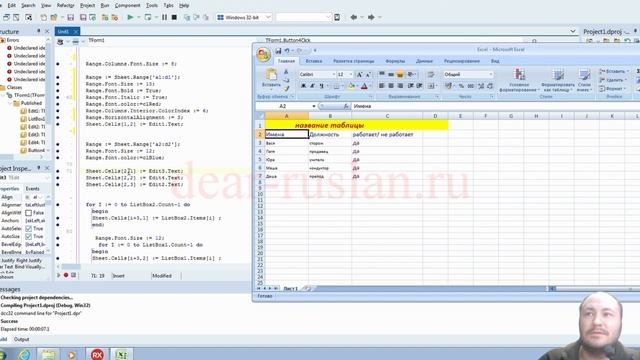
Task: Select the Лист1 sheet tab
Action: pos(290,288)
